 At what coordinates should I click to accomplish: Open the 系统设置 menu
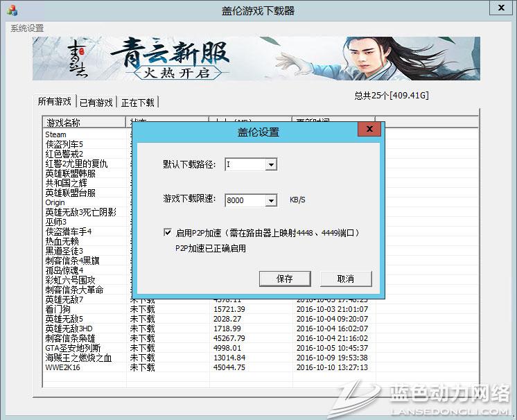click(x=27, y=28)
